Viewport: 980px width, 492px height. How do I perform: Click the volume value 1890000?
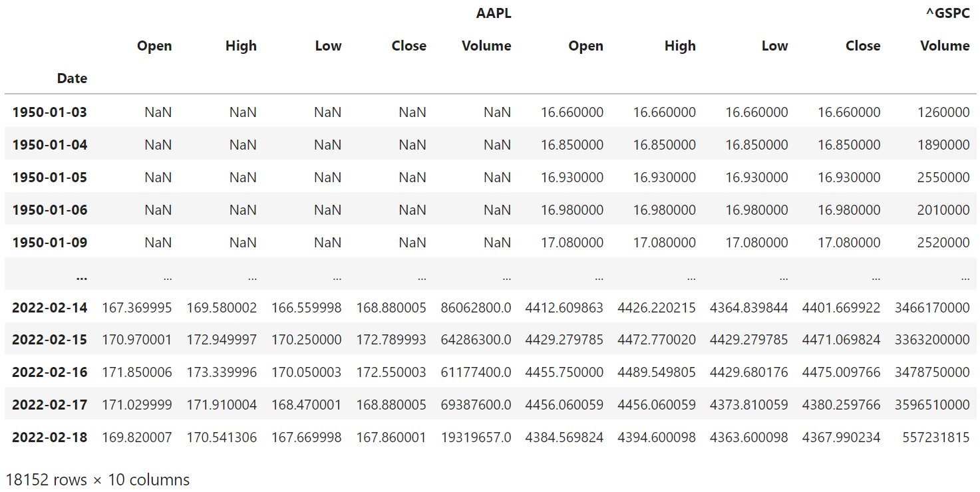(x=943, y=144)
